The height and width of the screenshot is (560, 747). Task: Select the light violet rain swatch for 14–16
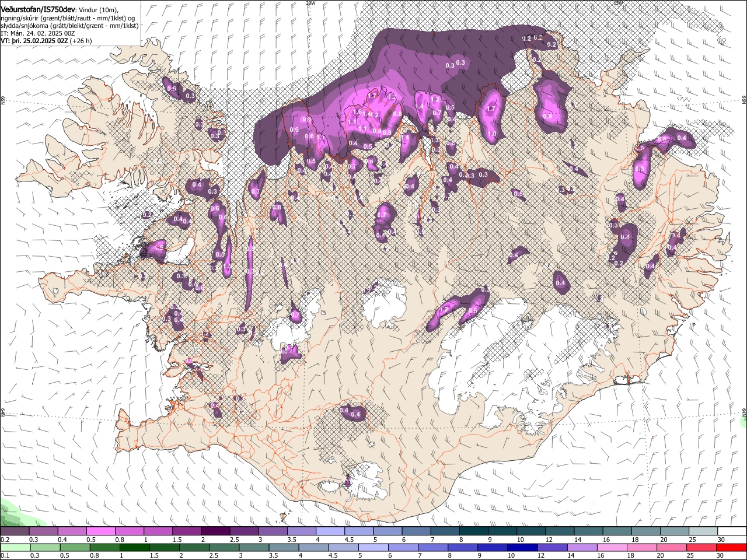[581, 548]
